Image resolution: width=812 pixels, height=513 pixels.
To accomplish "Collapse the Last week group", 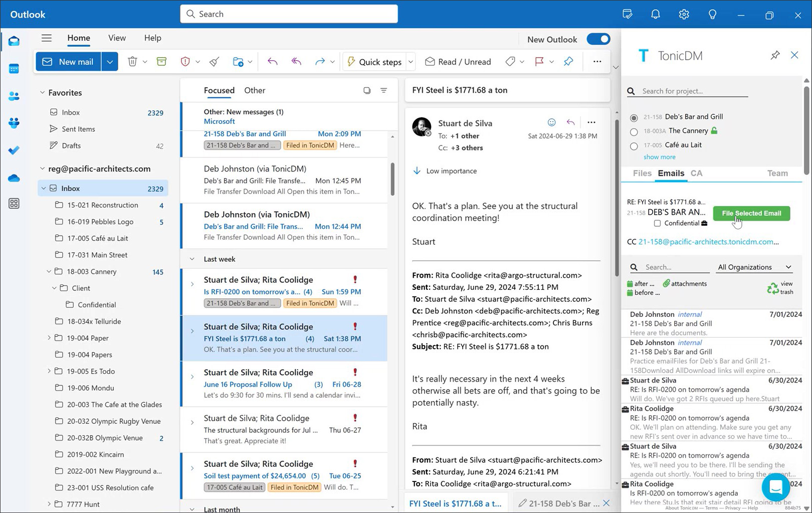I will click(x=192, y=259).
